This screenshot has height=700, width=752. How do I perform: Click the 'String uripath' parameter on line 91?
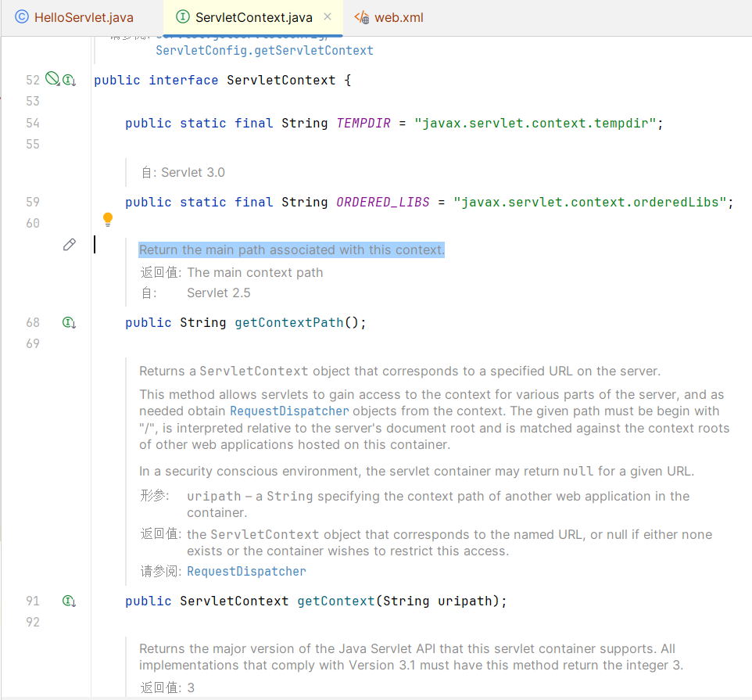[x=437, y=601]
